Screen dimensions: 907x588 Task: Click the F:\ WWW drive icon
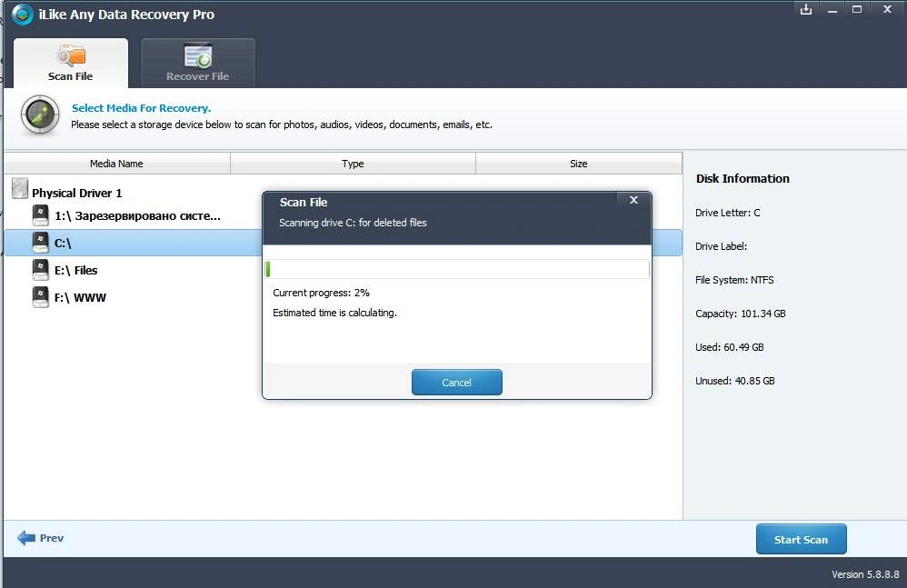(41, 296)
